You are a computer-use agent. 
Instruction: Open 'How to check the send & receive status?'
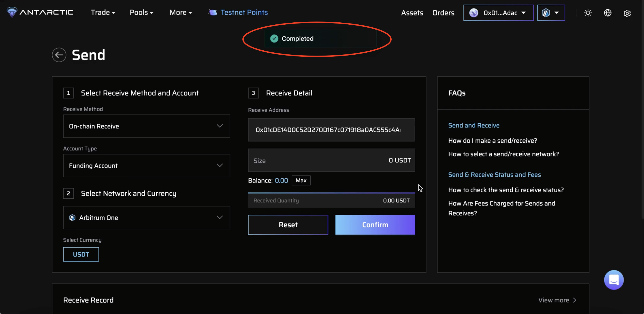point(506,190)
